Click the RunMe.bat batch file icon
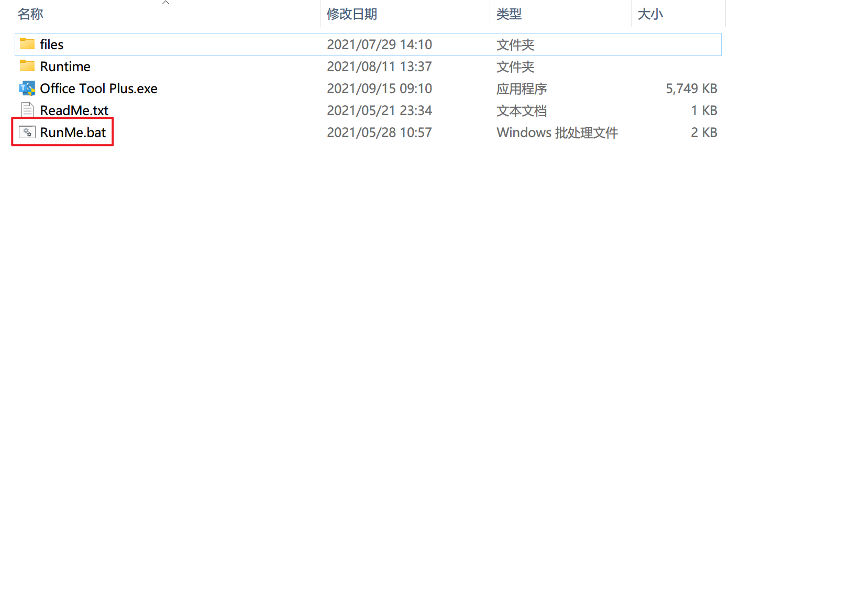862x616 pixels. coord(27,132)
